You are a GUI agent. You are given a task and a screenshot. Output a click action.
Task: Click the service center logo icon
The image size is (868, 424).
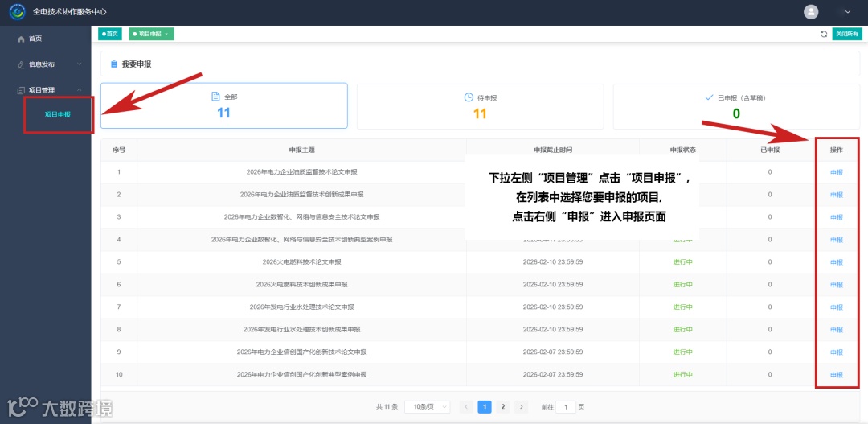(x=17, y=11)
